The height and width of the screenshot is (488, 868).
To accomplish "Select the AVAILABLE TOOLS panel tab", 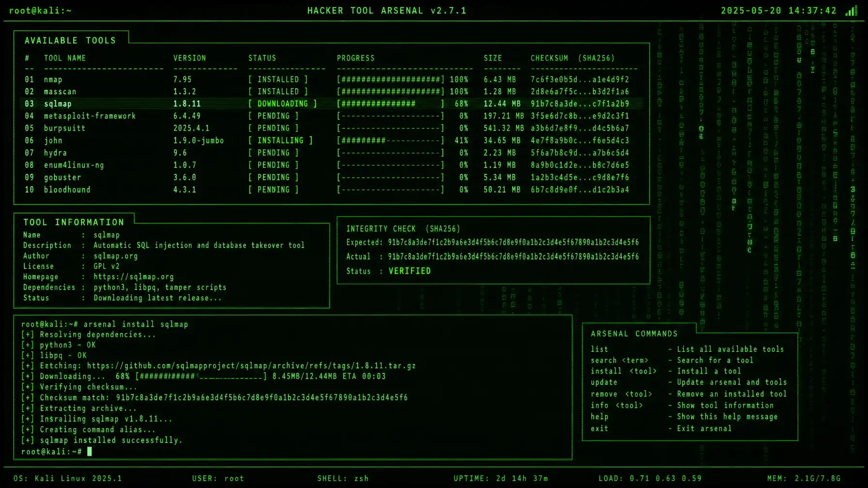I will [x=71, y=41].
